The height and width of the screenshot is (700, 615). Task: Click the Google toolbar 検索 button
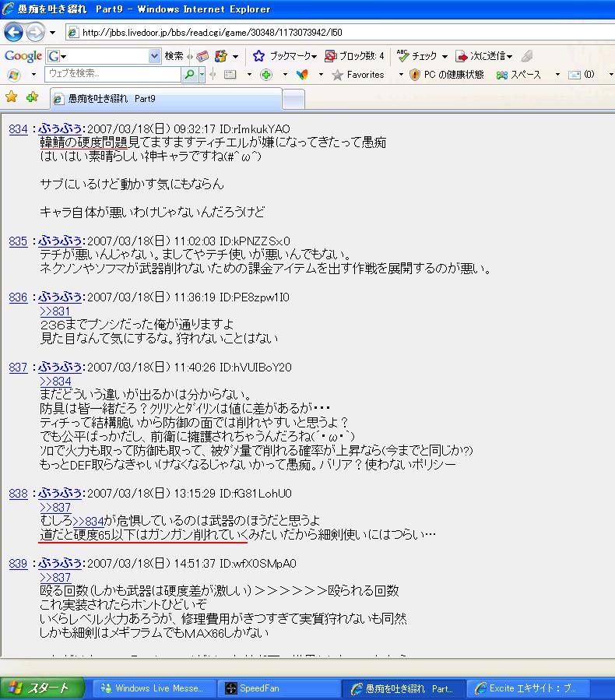(x=174, y=56)
